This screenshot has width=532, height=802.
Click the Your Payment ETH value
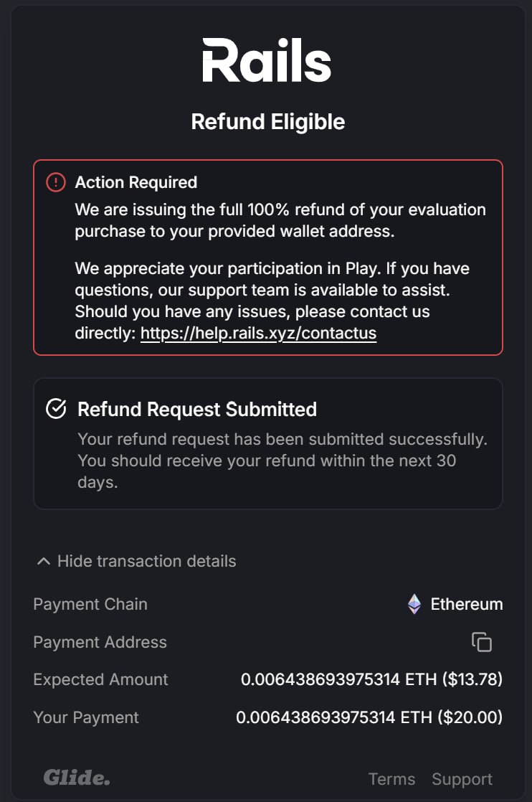[x=369, y=717]
